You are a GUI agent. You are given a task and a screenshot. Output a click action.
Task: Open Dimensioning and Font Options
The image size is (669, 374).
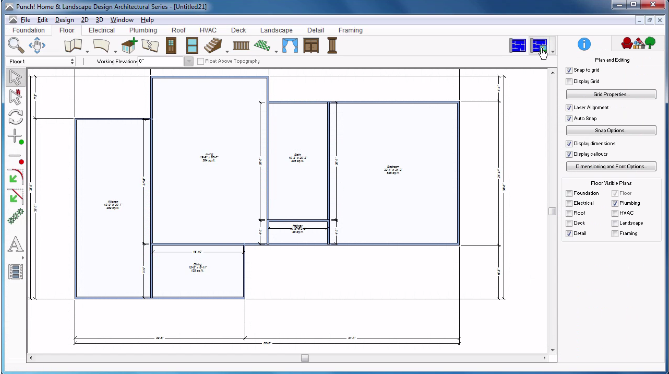point(611,166)
